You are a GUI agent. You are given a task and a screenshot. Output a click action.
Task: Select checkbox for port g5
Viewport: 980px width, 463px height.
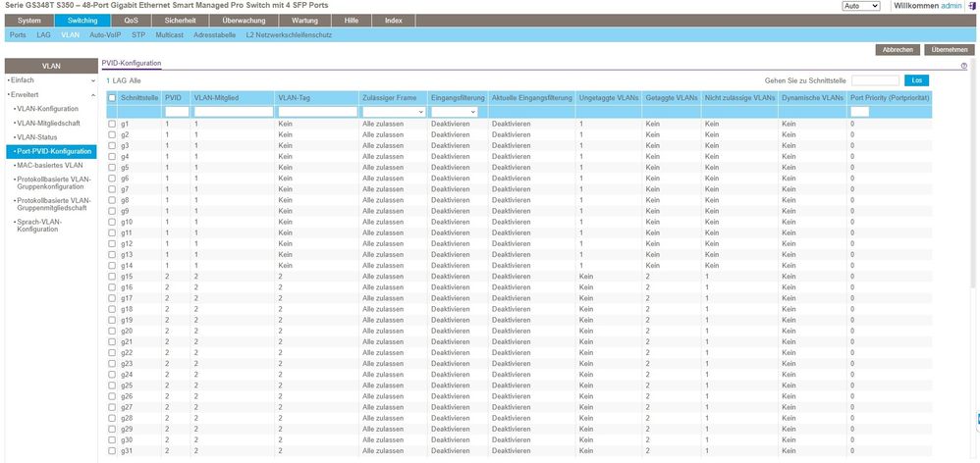[x=112, y=167]
